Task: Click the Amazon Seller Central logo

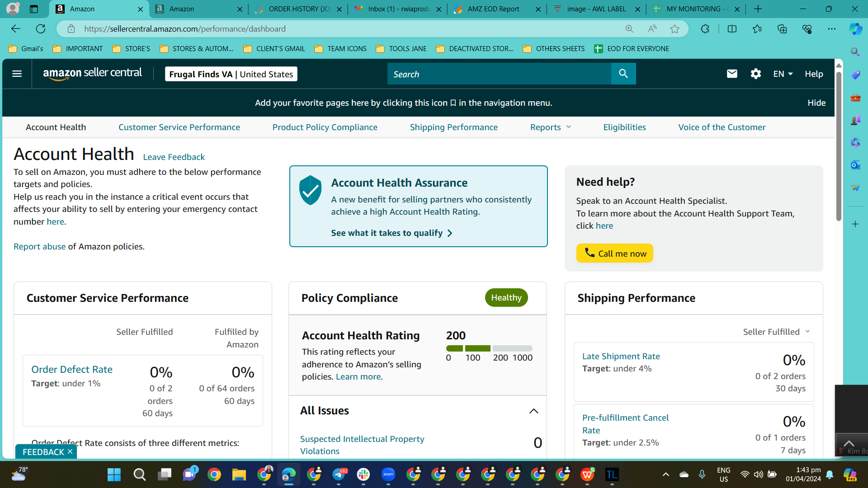Action: [92, 74]
